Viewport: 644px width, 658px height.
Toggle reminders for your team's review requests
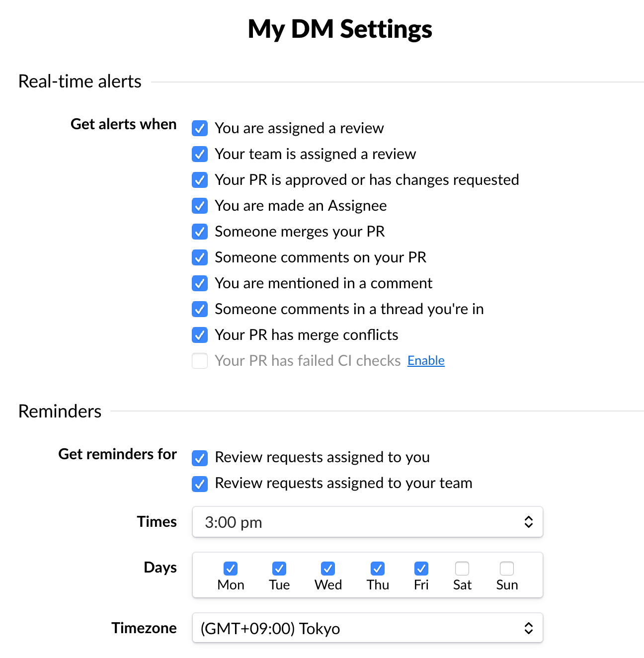coord(200,484)
